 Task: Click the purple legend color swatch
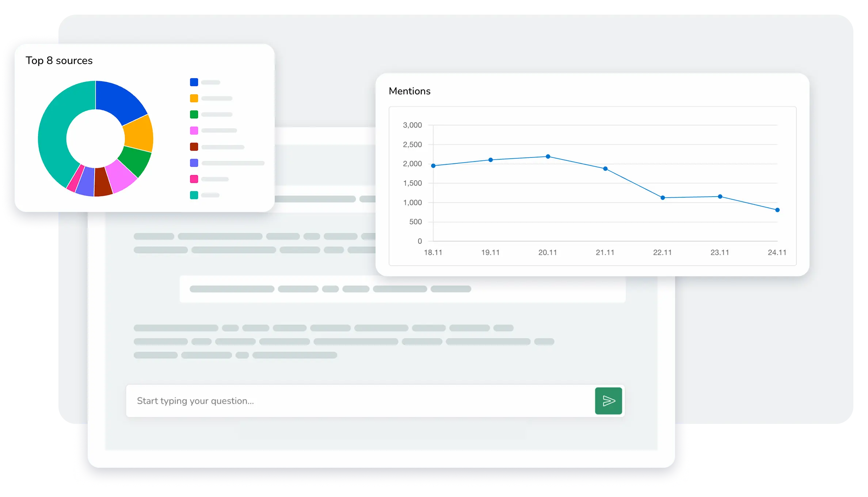pyautogui.click(x=194, y=163)
